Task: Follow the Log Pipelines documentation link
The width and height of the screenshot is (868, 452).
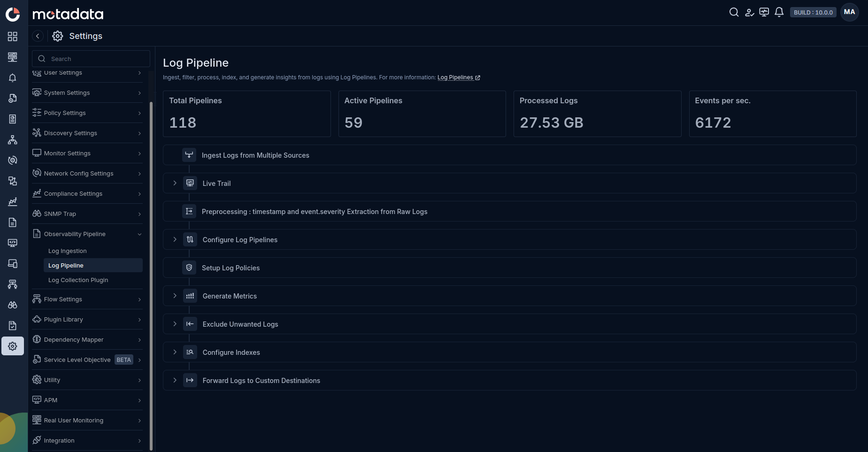Action: tap(459, 77)
